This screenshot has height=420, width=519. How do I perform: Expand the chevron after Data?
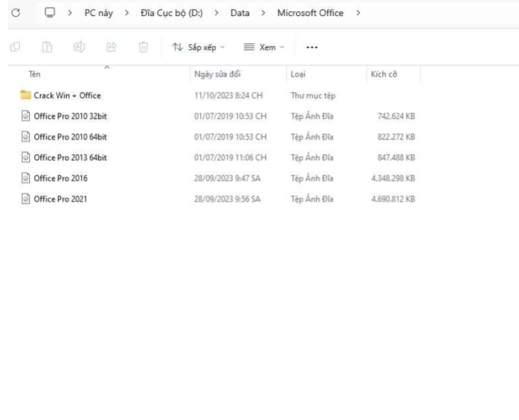point(263,13)
